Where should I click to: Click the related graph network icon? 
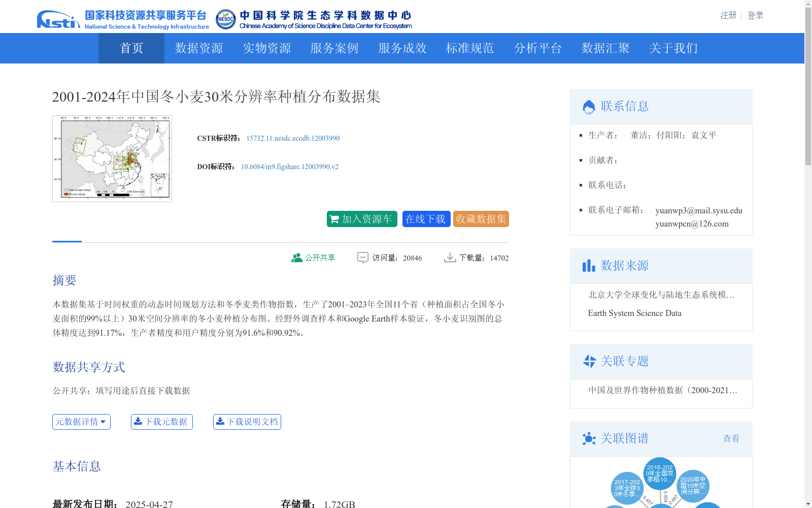(589, 438)
